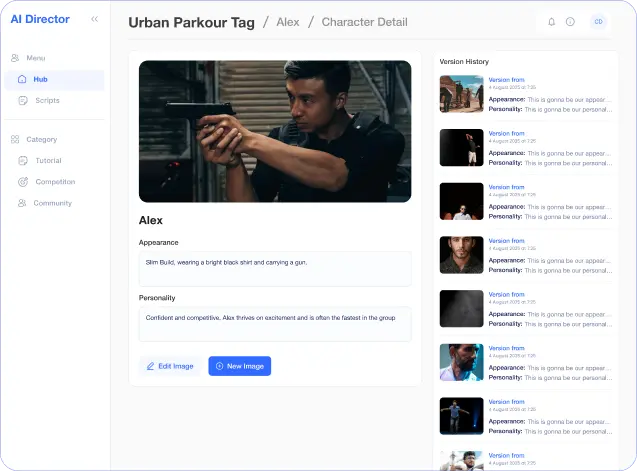Open the dark gray version thumbnail
Image resolution: width=637 pixels, height=471 pixels.
462,308
